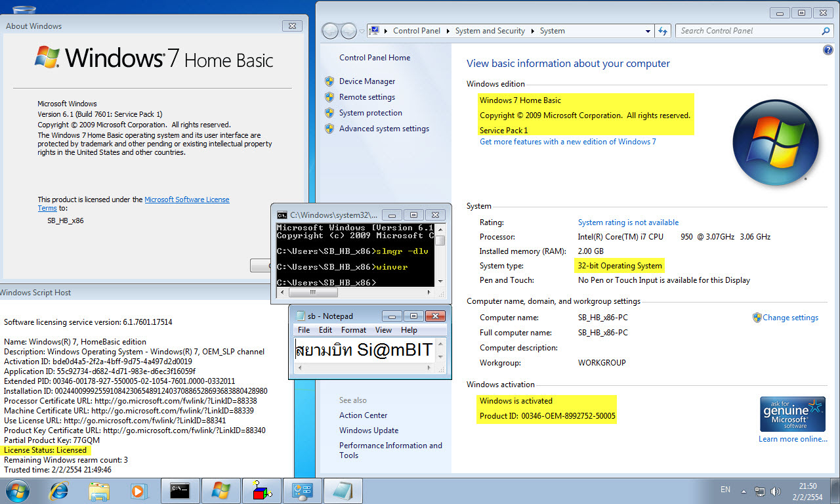Click Command Prompt vertical scrollbar
The image size is (840, 504).
[x=440, y=255]
